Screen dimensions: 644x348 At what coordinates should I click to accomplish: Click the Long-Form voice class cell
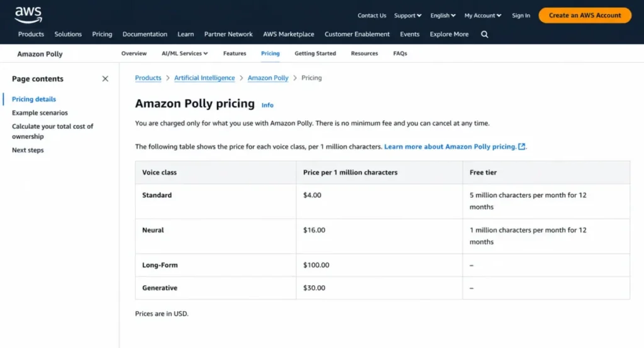coord(216,265)
